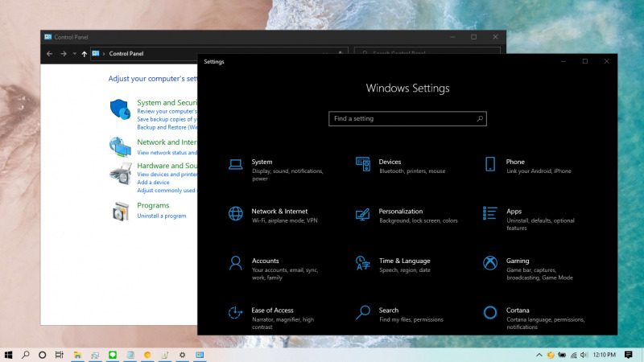This screenshot has height=362, width=644.
Task: Click the Programs disc icon
Action: pyautogui.click(x=120, y=212)
